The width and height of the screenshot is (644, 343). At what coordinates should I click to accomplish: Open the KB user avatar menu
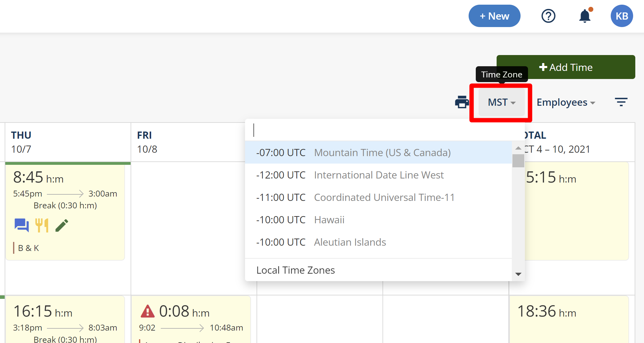point(622,16)
